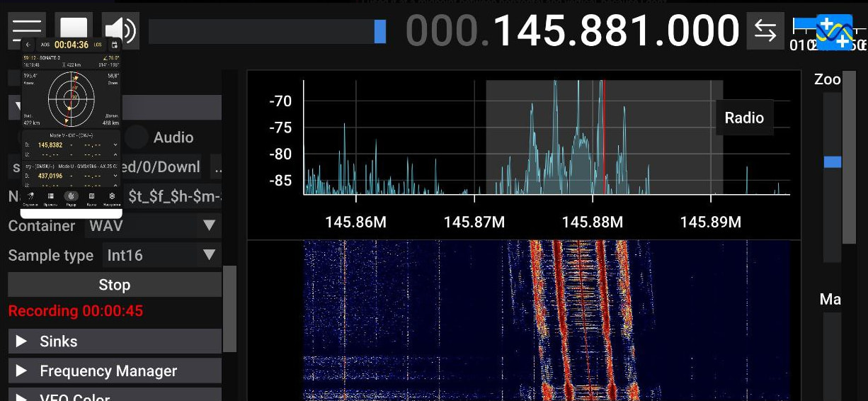Screen dimensions: 868x401
Task: Switch to the passes list tab in the overlay
Action: point(51,196)
